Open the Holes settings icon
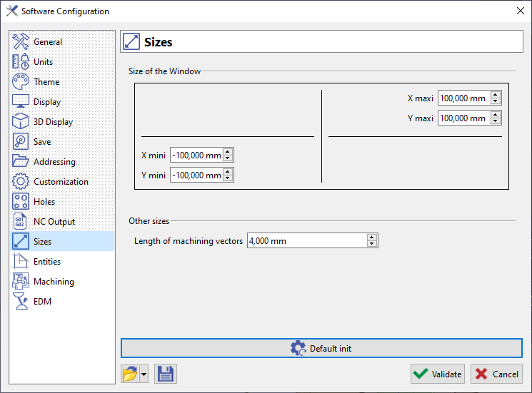Image resolution: width=532 pixels, height=393 pixels. (x=21, y=202)
